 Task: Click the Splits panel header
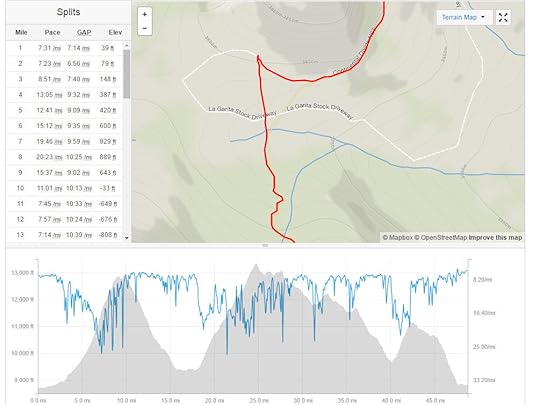[x=68, y=12]
